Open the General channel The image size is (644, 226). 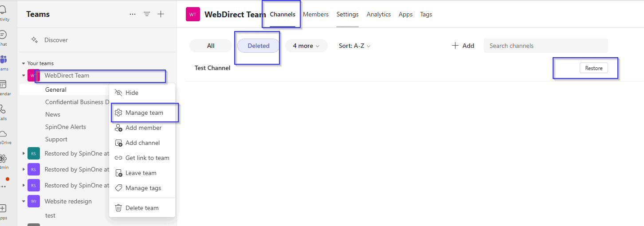pos(56,90)
